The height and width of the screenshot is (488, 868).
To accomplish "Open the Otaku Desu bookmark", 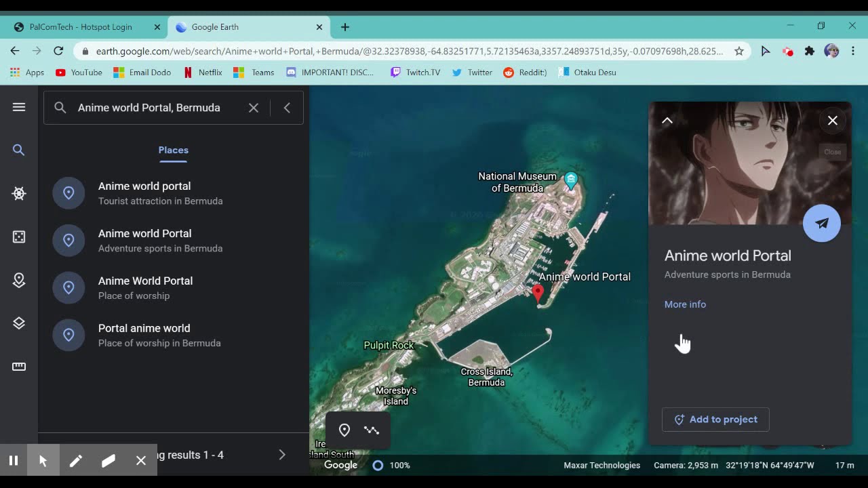I will coord(587,73).
